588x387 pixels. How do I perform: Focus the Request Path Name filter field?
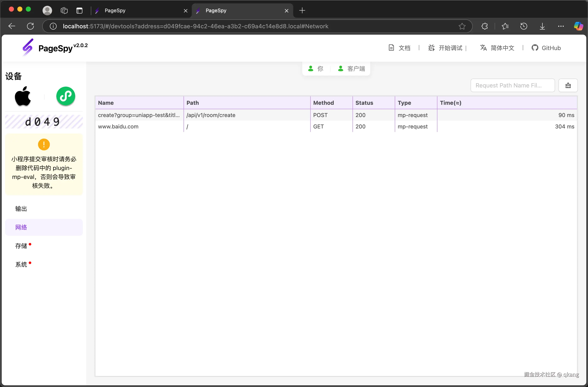click(x=512, y=85)
